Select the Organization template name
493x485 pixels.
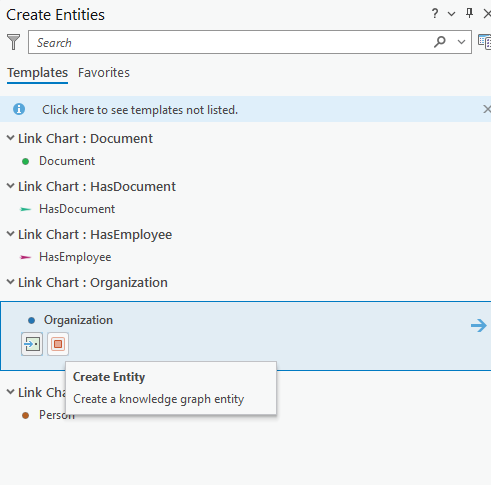coord(78,320)
